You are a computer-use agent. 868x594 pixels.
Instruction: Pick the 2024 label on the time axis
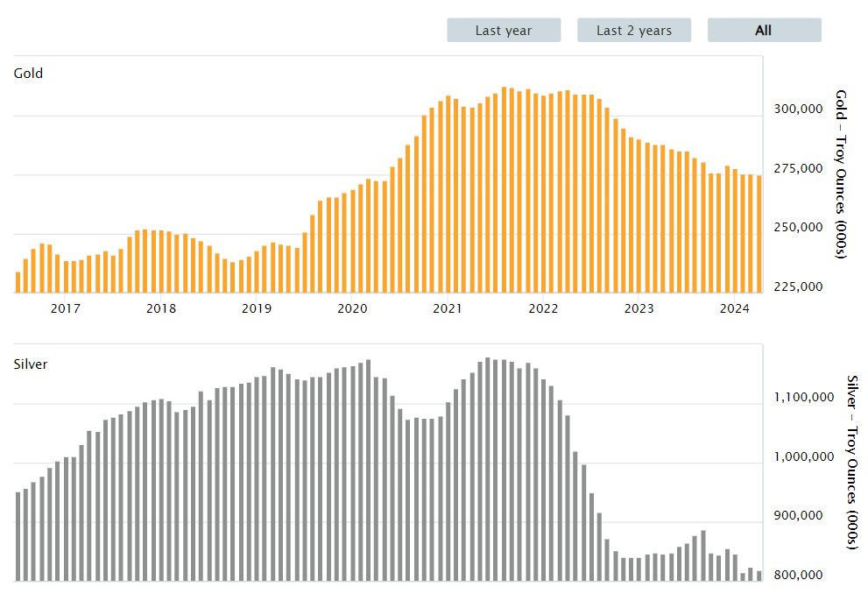pyautogui.click(x=734, y=308)
